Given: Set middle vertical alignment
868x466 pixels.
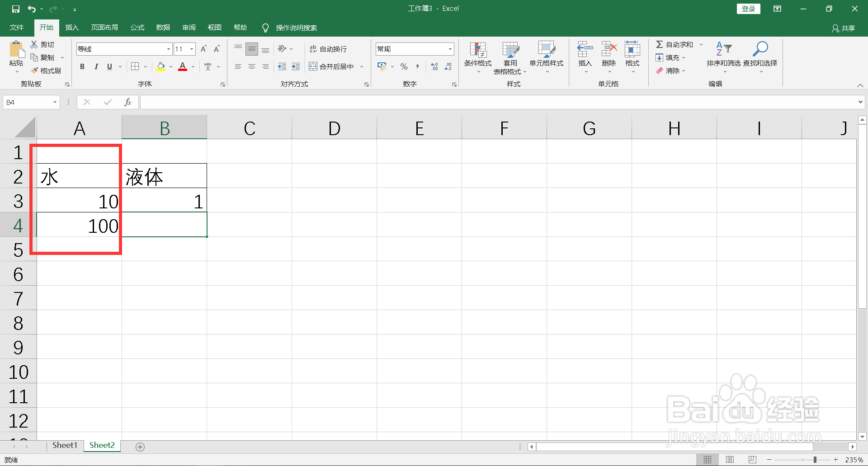Looking at the screenshot, I should (x=252, y=49).
